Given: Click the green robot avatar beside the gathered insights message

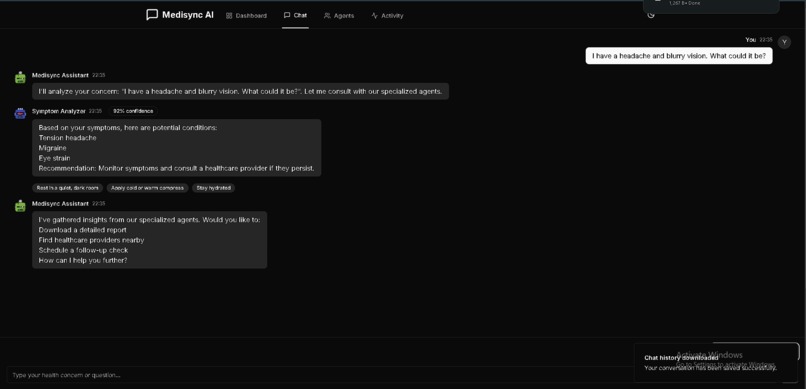Looking at the screenshot, I should coord(20,206).
